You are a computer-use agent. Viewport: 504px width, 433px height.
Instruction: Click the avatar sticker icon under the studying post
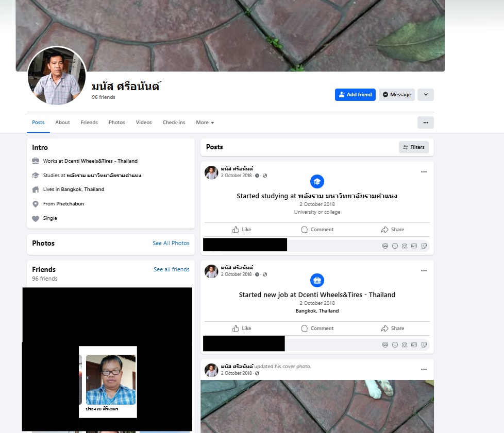(385, 246)
